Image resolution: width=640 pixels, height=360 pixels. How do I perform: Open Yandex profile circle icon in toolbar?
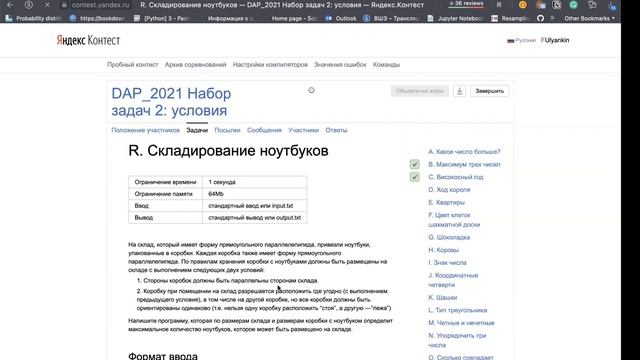point(29,5)
